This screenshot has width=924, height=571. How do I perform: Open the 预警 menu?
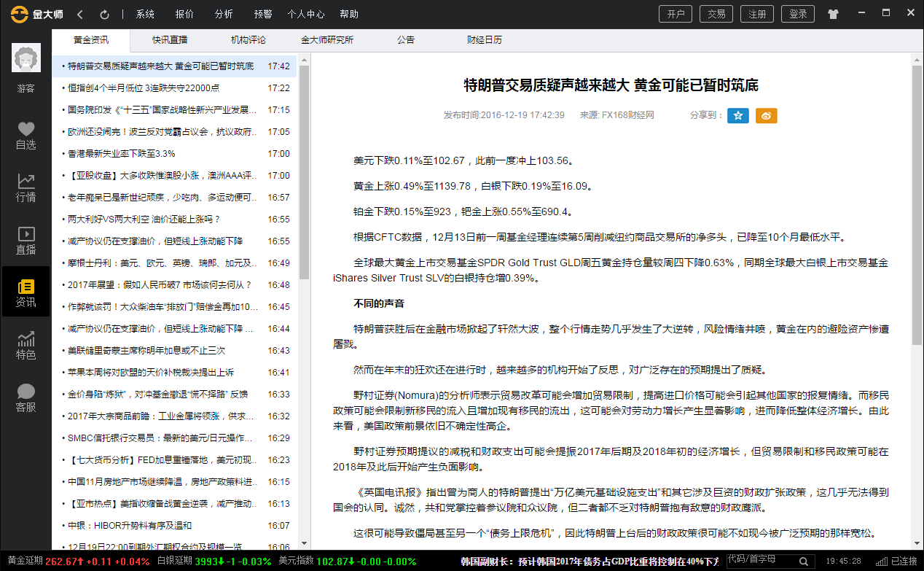click(263, 15)
